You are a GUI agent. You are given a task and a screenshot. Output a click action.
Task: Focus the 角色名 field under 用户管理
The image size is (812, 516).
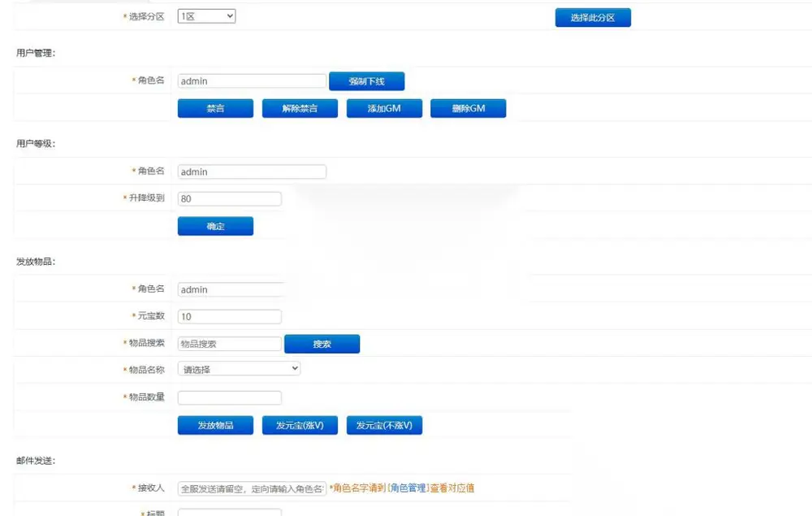pyautogui.click(x=252, y=80)
